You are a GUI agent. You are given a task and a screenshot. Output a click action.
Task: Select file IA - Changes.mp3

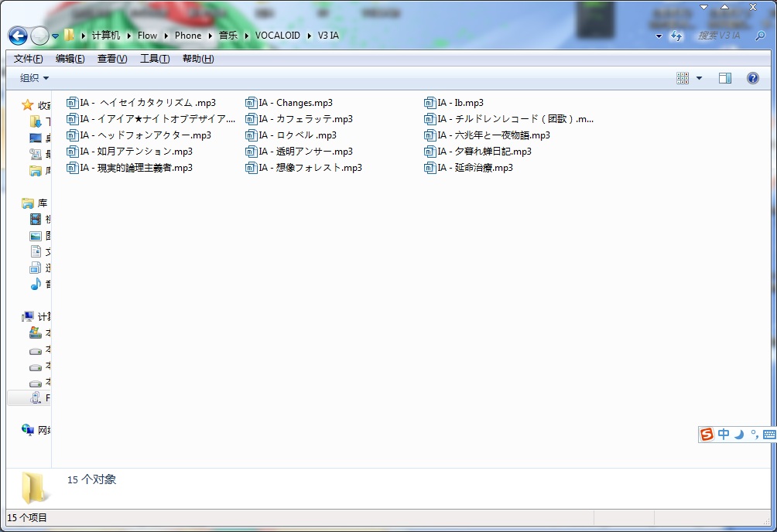click(289, 103)
